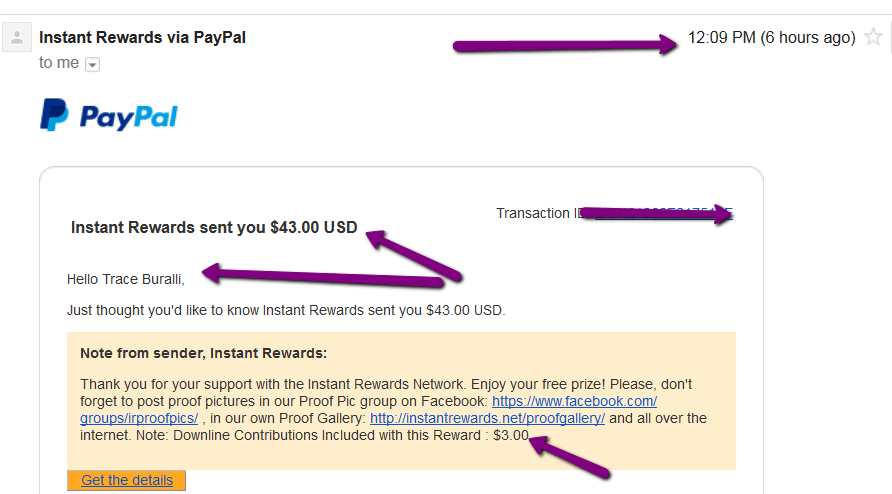Visit the instantrewards.net/proofgallery link
The height and width of the screenshot is (494, 892).
pos(488,418)
